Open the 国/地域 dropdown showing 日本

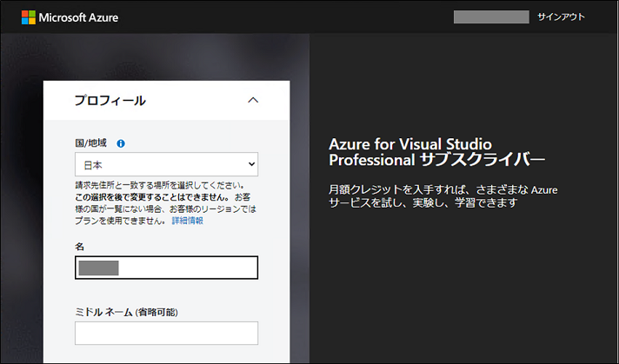(x=167, y=164)
